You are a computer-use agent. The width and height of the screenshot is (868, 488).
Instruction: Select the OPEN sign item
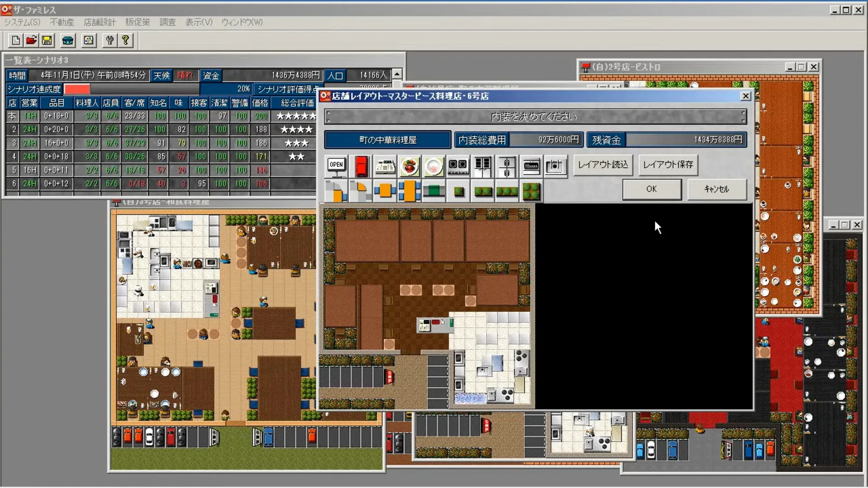335,166
